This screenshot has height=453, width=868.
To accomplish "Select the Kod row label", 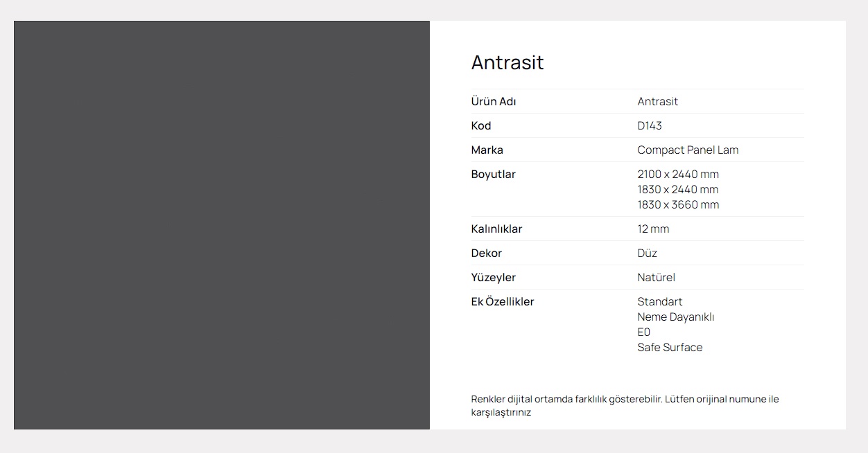I will (481, 125).
